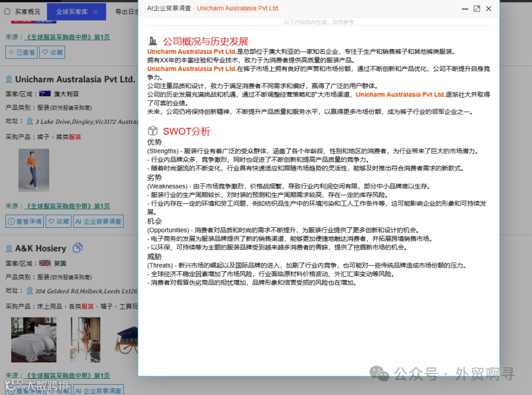
Task: Open Unicharm Australasia Pvt Ltd. buyer title
Action: [75, 79]
